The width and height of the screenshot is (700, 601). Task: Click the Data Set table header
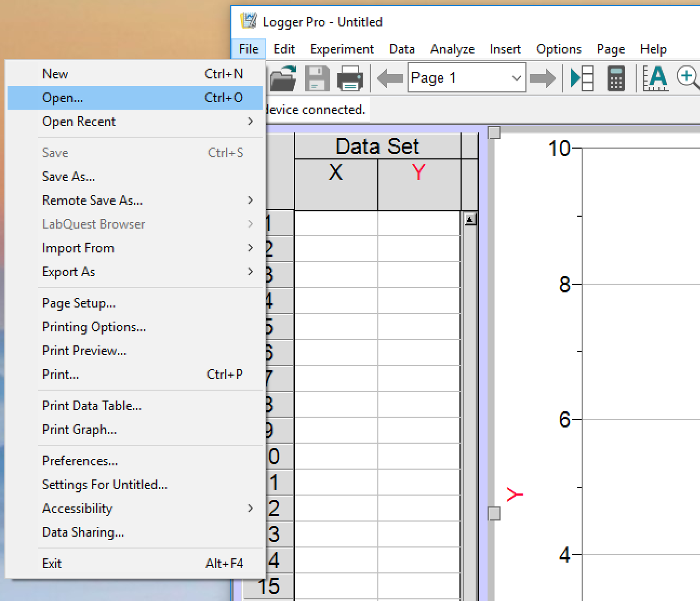coord(378,146)
